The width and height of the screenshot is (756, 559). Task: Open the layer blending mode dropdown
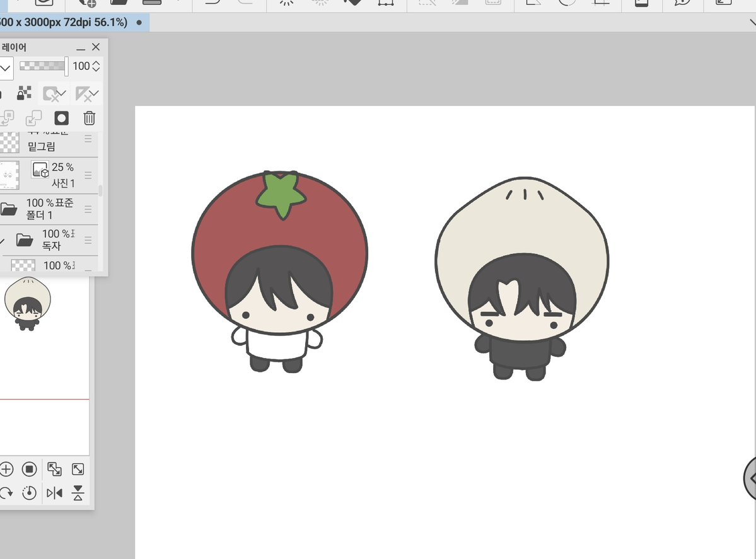5,67
